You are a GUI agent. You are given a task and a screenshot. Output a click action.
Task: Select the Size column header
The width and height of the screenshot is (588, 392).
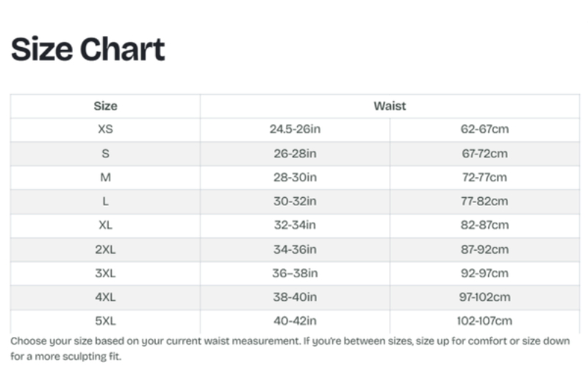(105, 106)
